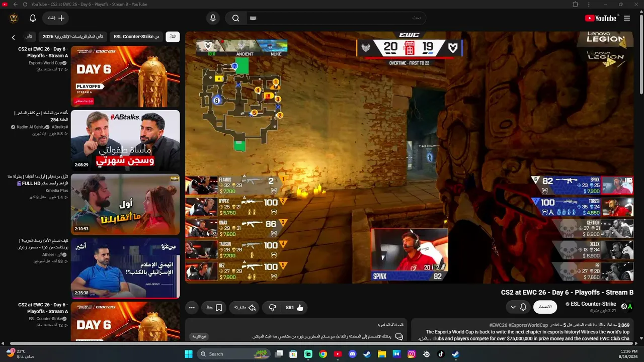Click the vertical page scrollbar
This screenshot has width=644, height=362.
[x=641, y=55]
